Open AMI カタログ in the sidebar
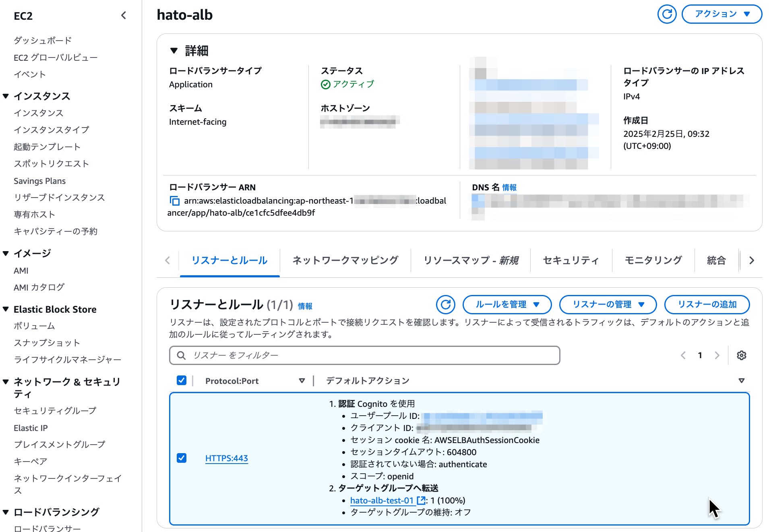Image resolution: width=769 pixels, height=532 pixels. (x=39, y=287)
